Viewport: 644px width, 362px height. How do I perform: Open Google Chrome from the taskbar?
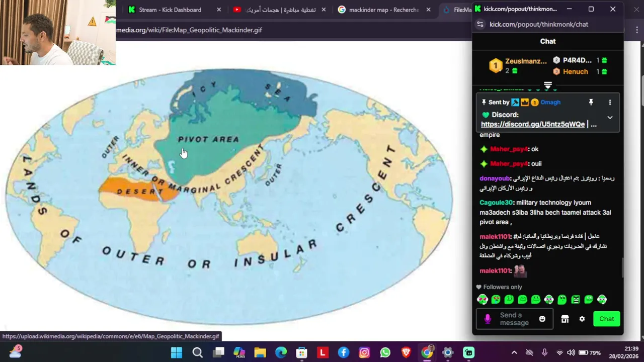tap(427, 352)
